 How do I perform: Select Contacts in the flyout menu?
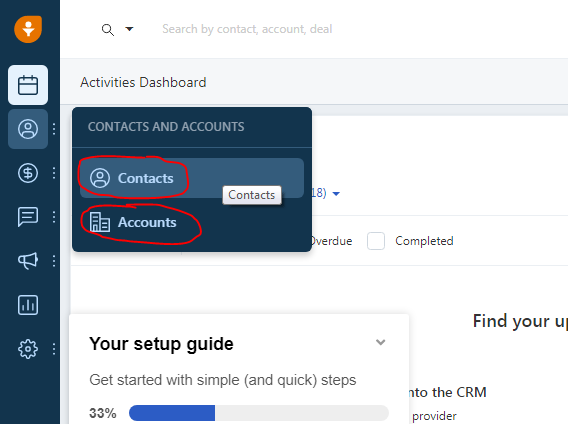(x=192, y=178)
